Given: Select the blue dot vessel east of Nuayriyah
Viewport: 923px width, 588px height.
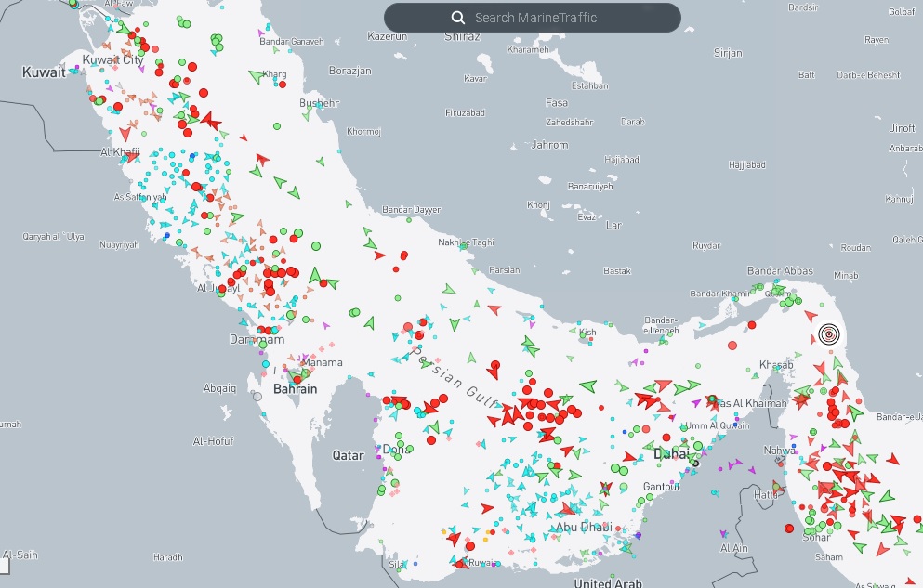Looking at the screenshot, I should (x=167, y=236).
